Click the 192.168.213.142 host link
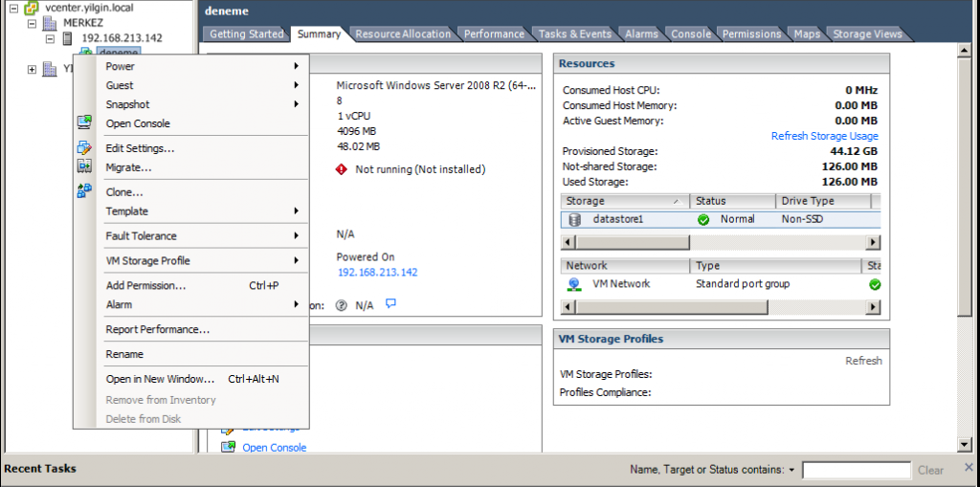The height and width of the screenshot is (487, 980). [376, 273]
